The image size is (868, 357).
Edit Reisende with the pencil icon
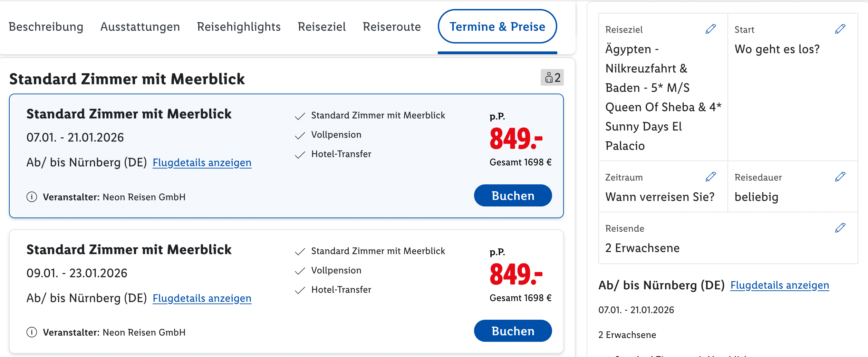(x=840, y=228)
